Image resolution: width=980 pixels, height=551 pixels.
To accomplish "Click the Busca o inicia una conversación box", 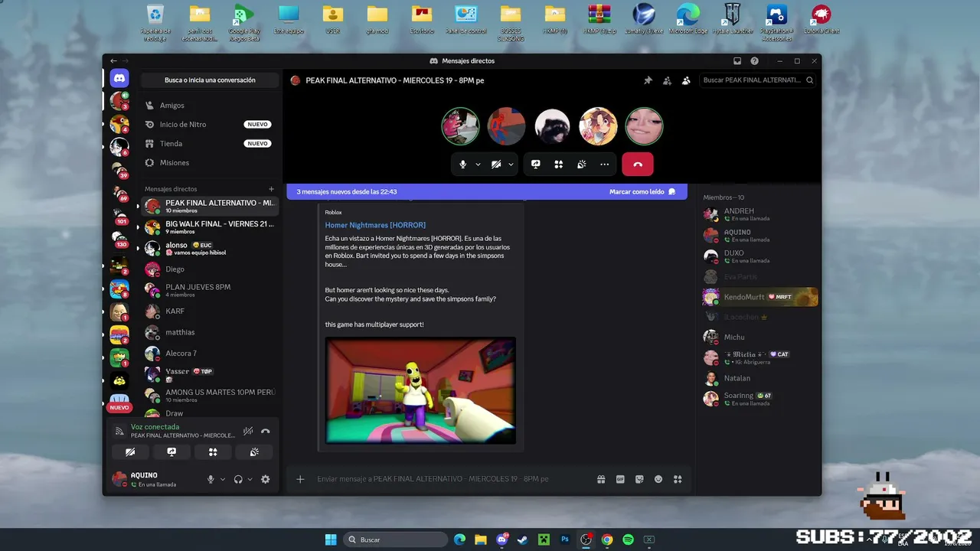I will pos(210,80).
